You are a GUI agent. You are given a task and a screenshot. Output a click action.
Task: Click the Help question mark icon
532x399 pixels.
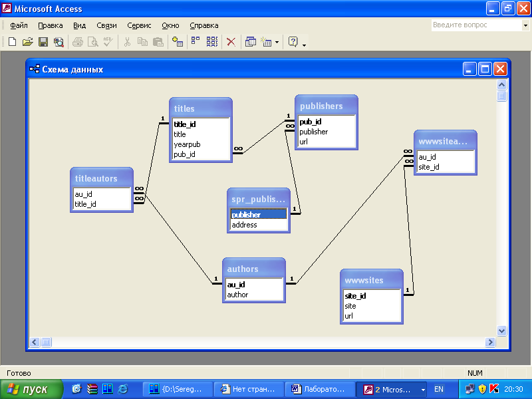(x=293, y=42)
